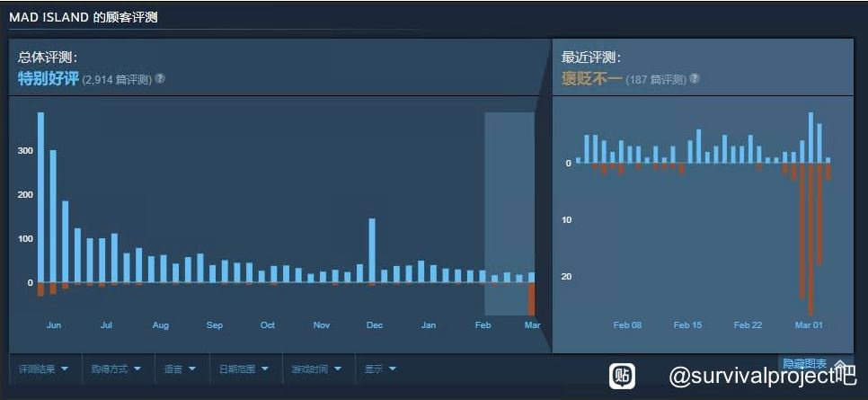This screenshot has height=400, width=868.
Task: Expand the 语言 filter dropdown
Action: pyautogui.click(x=180, y=369)
